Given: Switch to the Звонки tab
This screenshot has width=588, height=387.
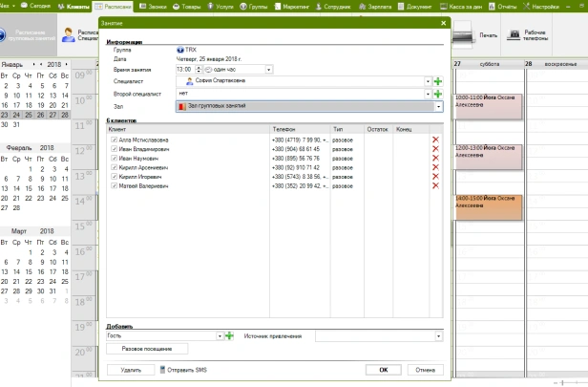Looking at the screenshot, I should click(x=153, y=7).
